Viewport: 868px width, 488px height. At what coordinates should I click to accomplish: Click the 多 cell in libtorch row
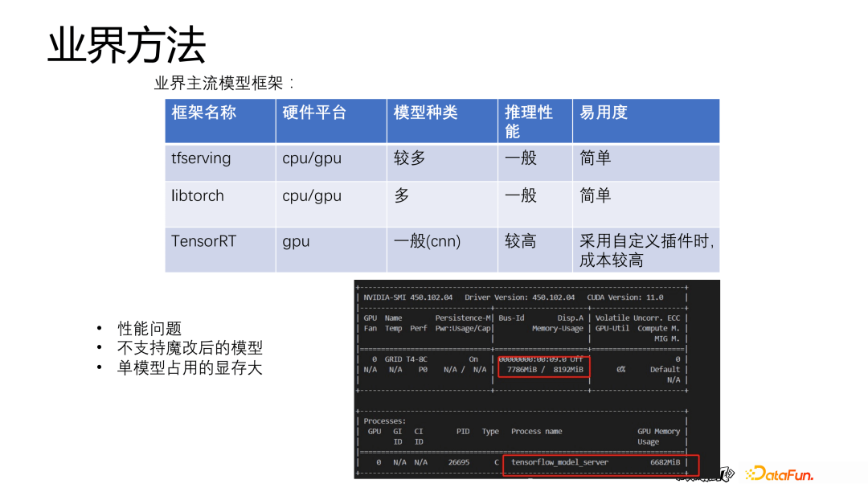(442, 204)
